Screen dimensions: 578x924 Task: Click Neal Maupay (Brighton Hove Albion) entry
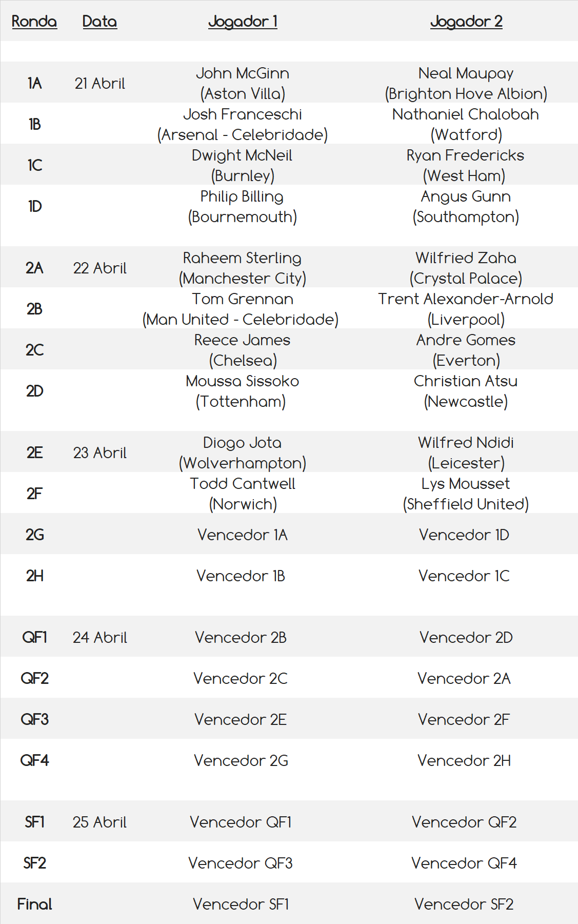pyautogui.click(x=466, y=83)
